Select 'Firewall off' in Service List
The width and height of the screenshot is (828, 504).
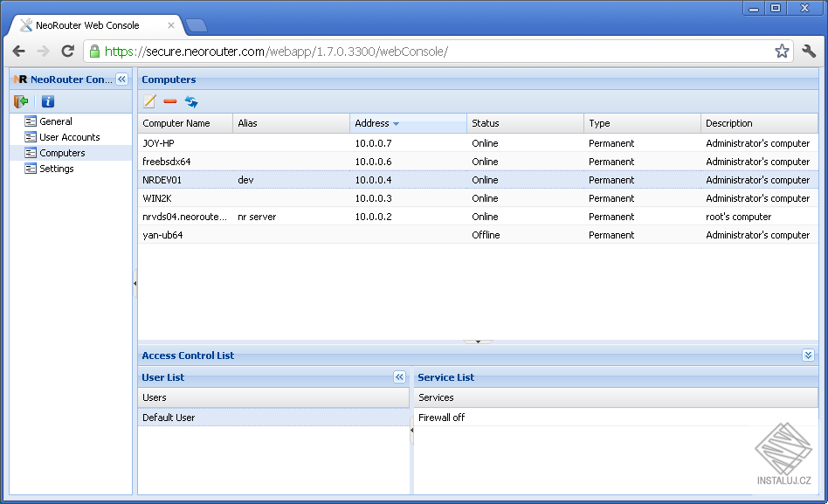click(616, 418)
